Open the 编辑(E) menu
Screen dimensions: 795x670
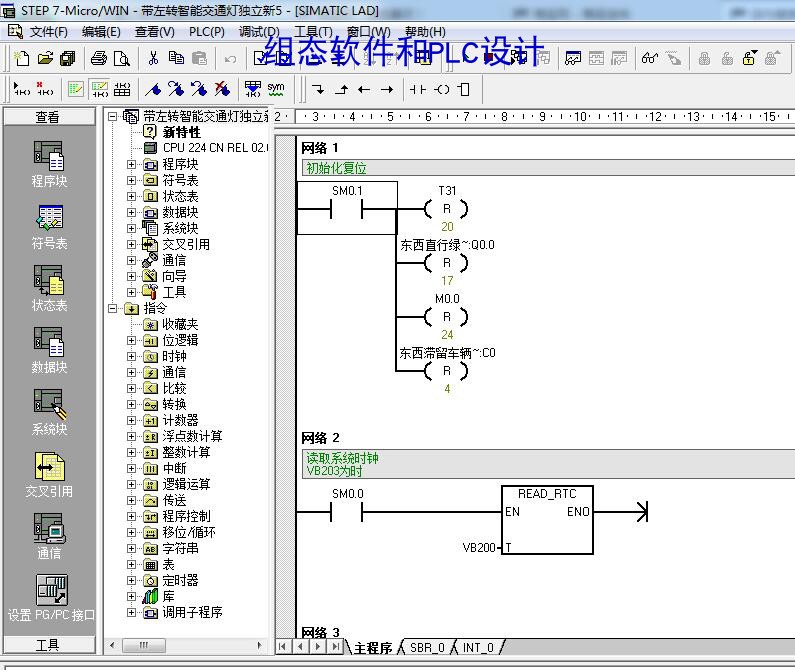pyautogui.click(x=101, y=32)
